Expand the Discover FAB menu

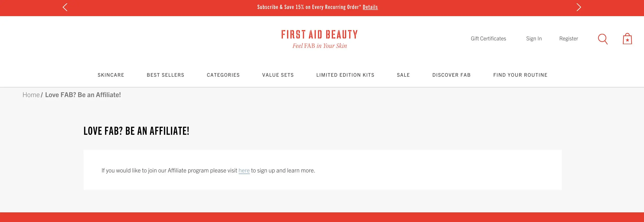tap(451, 75)
